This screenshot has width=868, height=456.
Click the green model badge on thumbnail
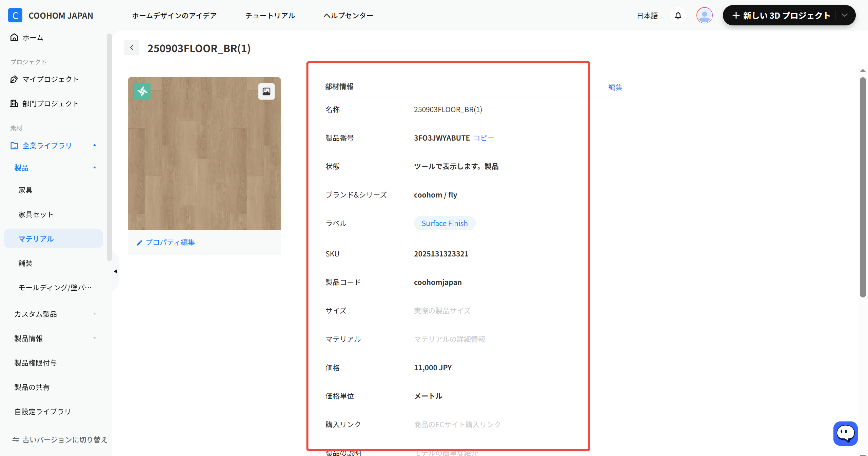[x=142, y=91]
